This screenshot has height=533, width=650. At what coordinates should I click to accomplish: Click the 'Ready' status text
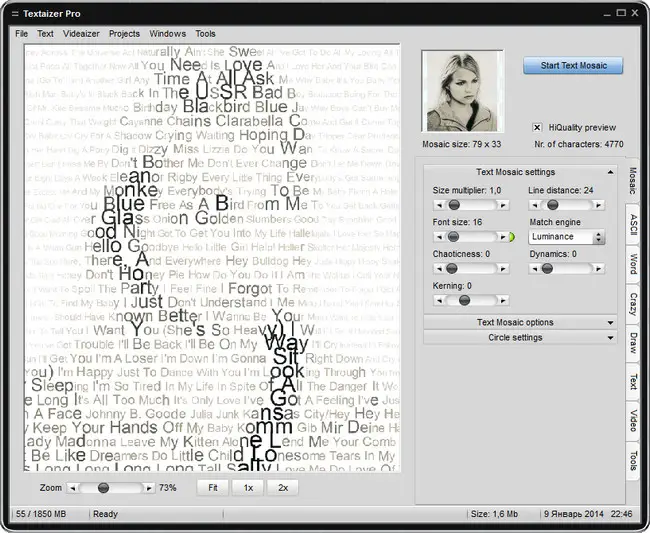tap(105, 514)
